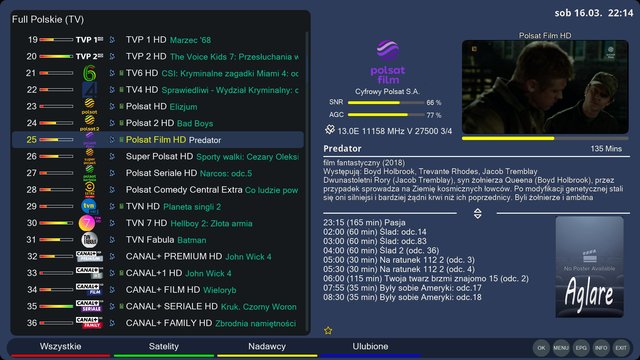Viewport: 640px width, 360px height.
Task: Click the CANAL+ PREMIUM logo in row 32
Action: pos(89,256)
